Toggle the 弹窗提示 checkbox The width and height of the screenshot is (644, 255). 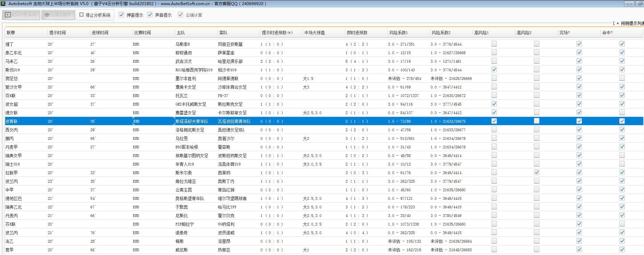coord(121,15)
